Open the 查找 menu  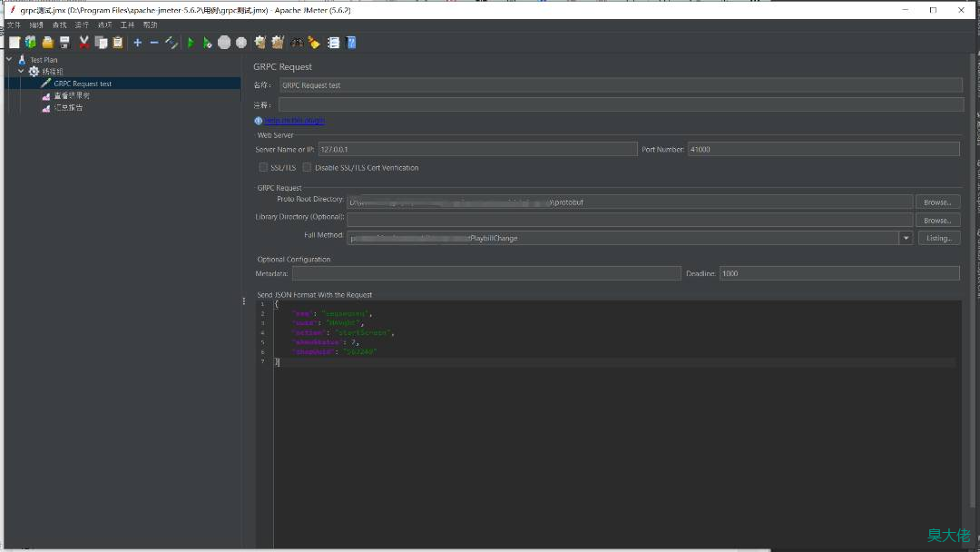pyautogui.click(x=59, y=25)
